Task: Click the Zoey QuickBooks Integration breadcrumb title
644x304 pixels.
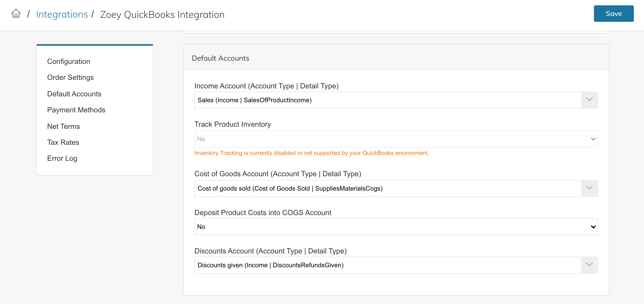Action: pyautogui.click(x=162, y=15)
